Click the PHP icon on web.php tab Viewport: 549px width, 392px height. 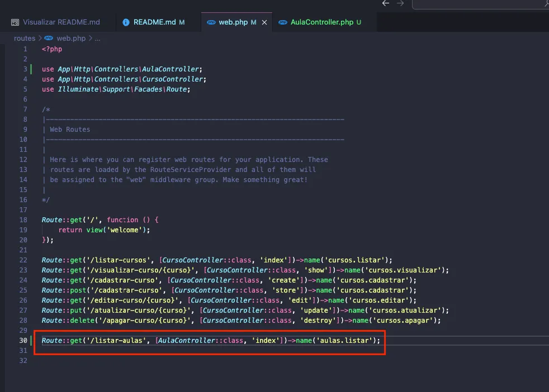point(211,22)
